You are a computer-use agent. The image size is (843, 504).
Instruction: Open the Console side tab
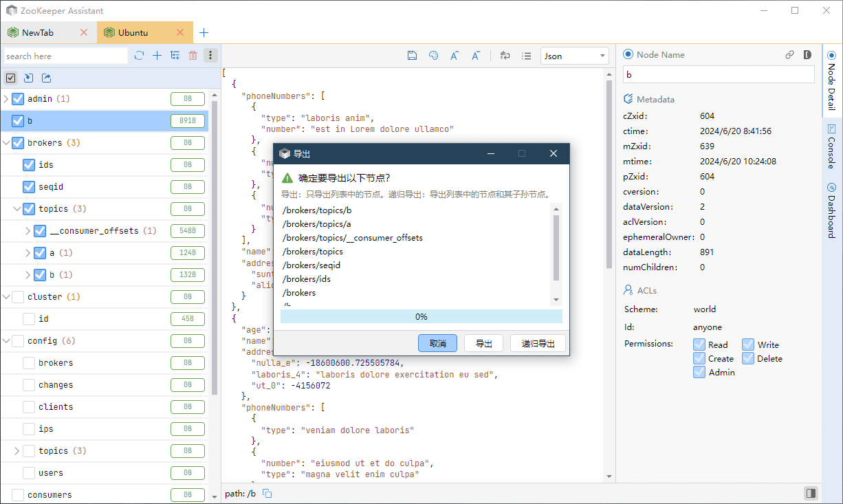click(831, 146)
